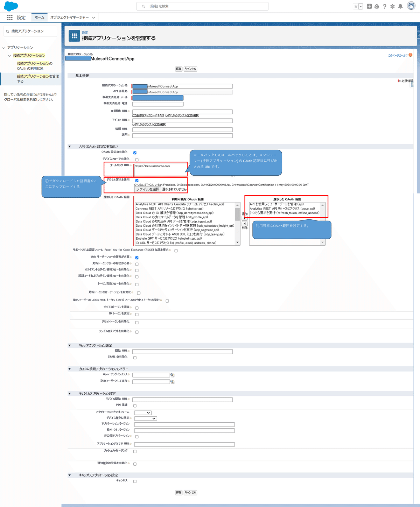The height and width of the screenshot is (507, 420).
Task: Open your user profile avatar
Action: pos(411,6)
